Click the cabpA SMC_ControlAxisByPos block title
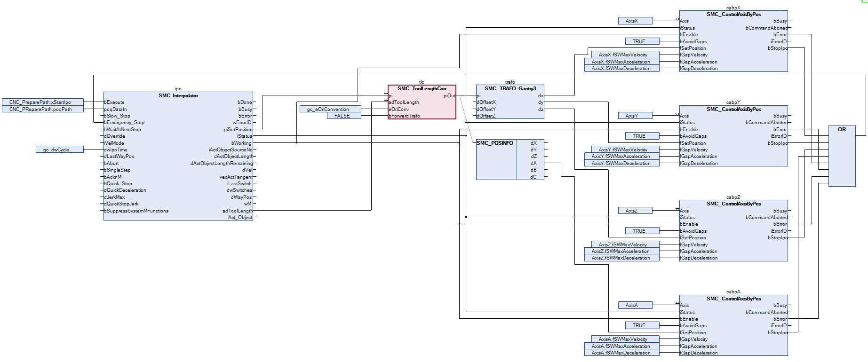This screenshot has height=362, width=868. (x=733, y=299)
